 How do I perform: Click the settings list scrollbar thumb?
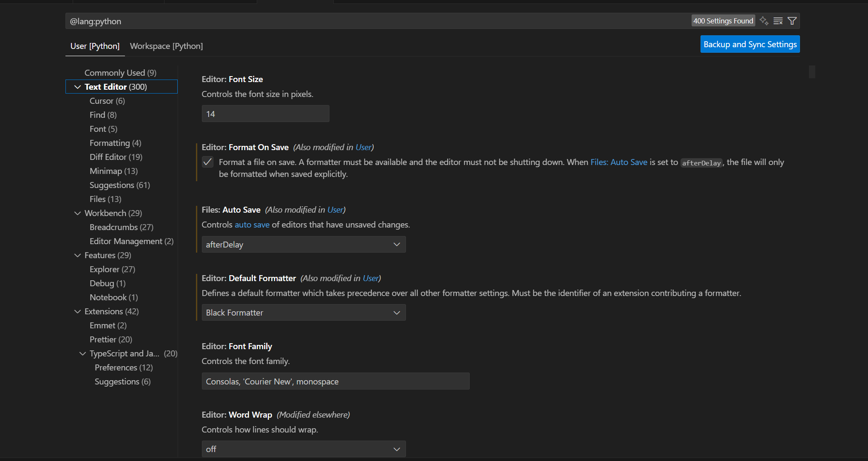(x=812, y=72)
